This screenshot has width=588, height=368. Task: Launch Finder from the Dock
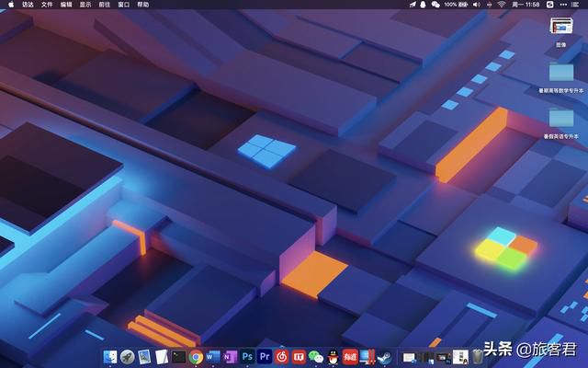click(110, 357)
